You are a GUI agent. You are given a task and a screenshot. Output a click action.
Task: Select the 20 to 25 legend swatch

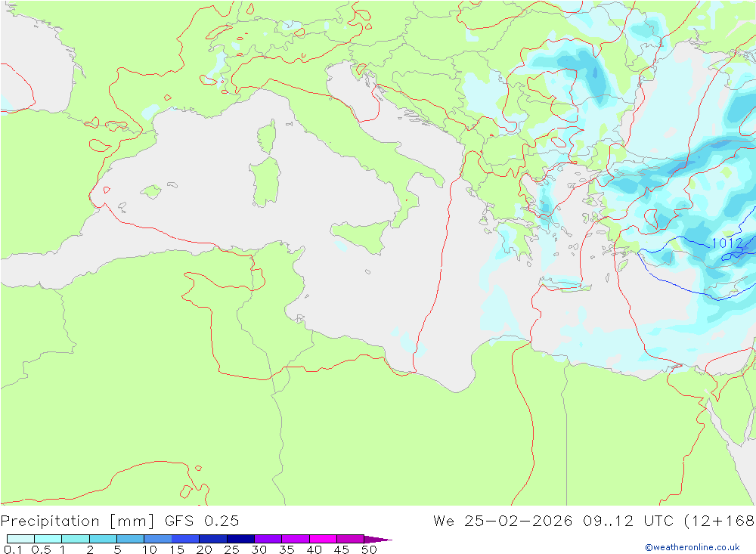tap(213, 539)
